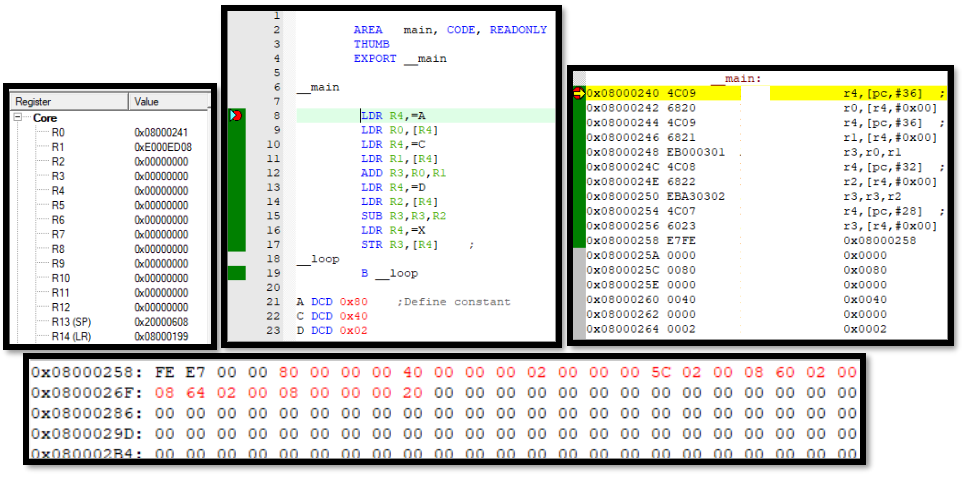Click the Value column header
Image resolution: width=963 pixels, height=477 pixels.
[x=170, y=102]
